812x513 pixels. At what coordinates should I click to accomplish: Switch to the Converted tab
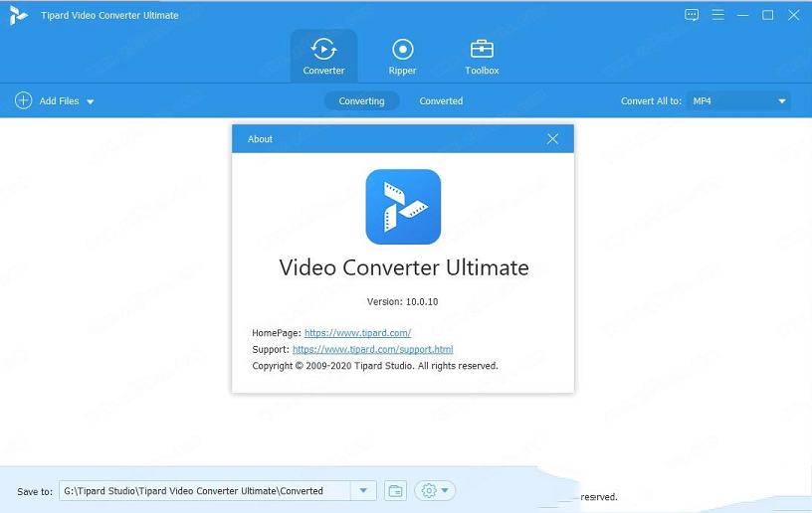click(x=441, y=100)
